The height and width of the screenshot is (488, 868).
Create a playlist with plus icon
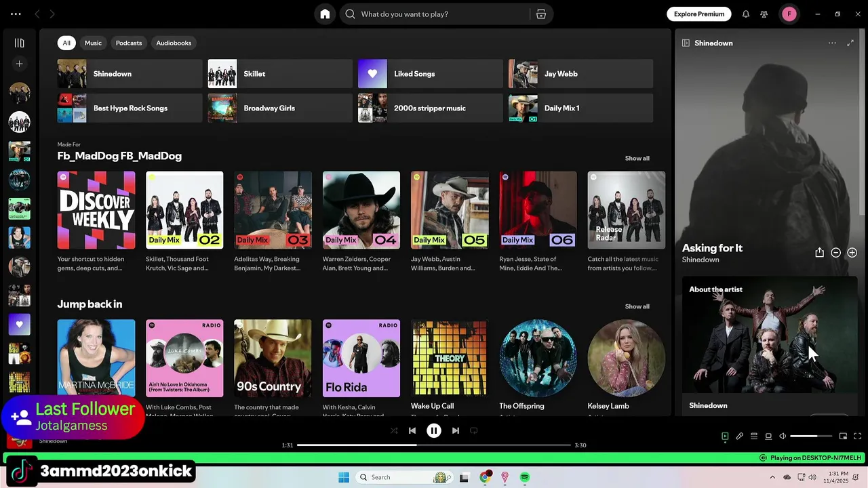[20, 64]
